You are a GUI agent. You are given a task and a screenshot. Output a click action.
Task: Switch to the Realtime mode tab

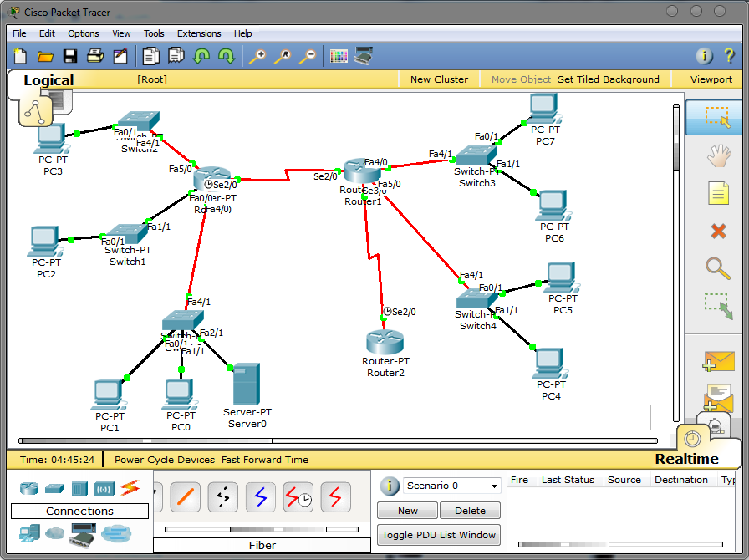point(687,459)
